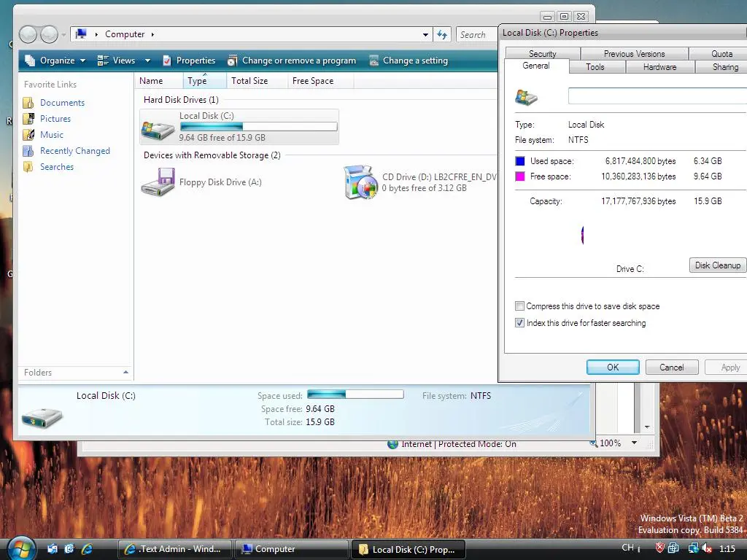
Task: Click the Total Size column header
Action: [258, 81]
